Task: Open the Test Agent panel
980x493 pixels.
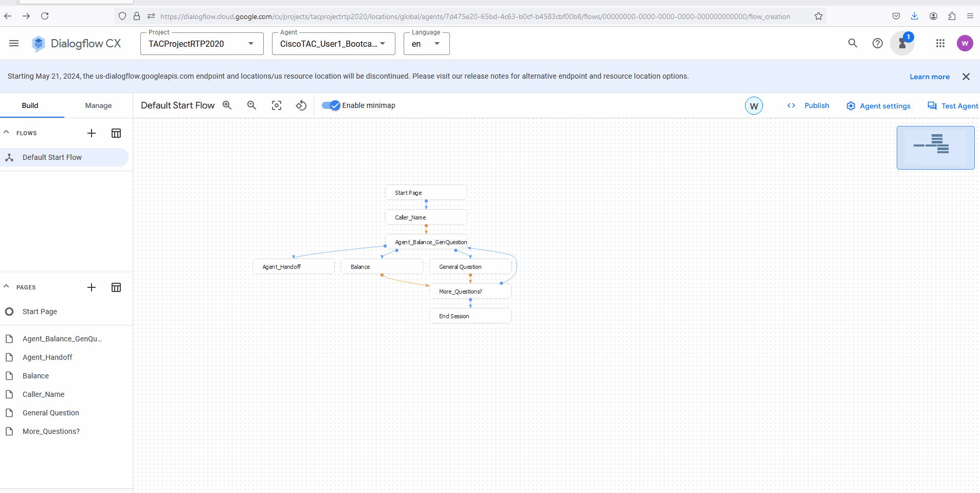Action: (x=953, y=106)
